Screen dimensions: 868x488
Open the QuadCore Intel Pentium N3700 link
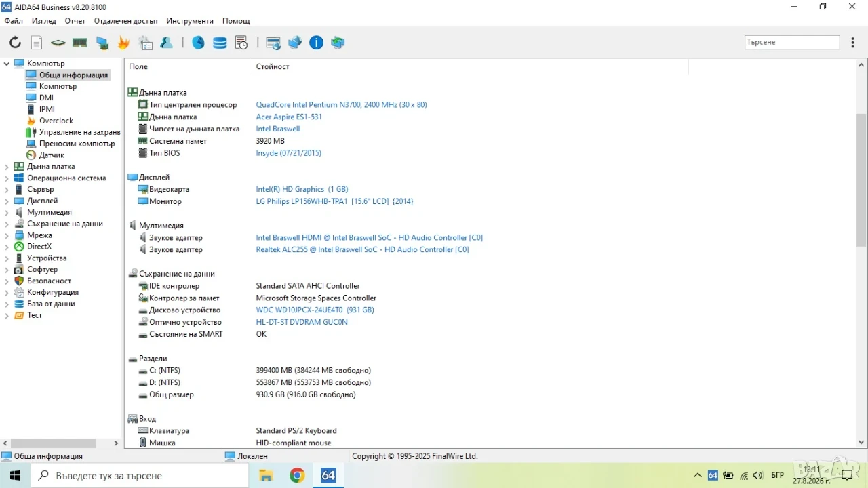coord(341,105)
